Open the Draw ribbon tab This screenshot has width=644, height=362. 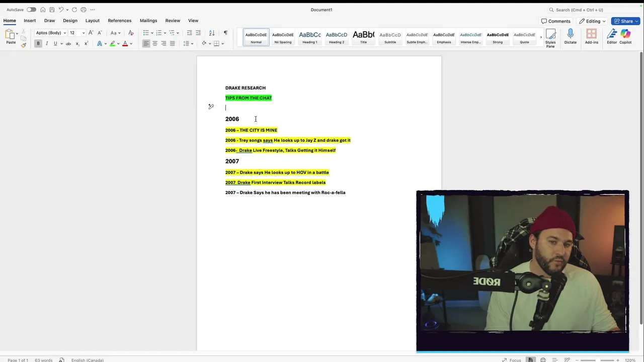49,21
